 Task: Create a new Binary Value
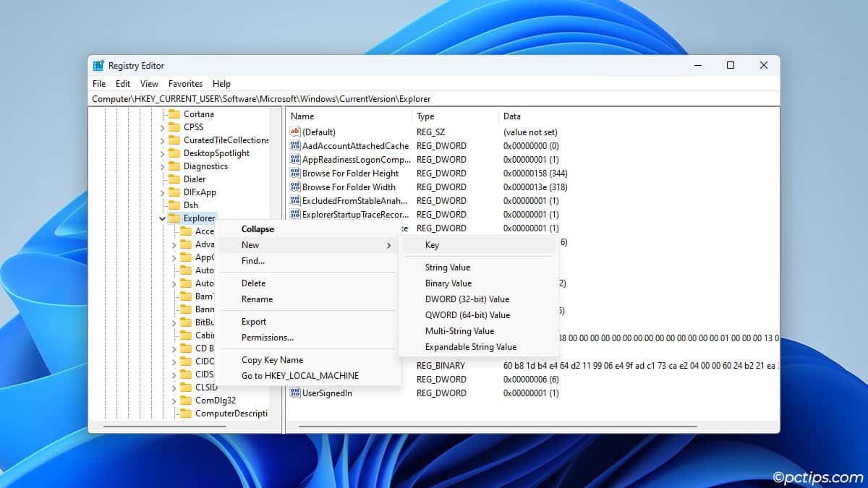tap(479, 283)
